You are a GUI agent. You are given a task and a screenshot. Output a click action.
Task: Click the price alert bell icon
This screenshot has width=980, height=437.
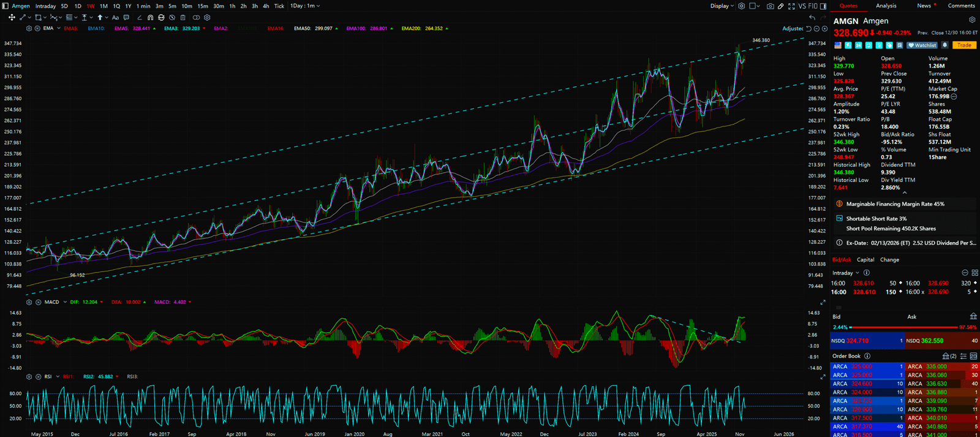945,45
